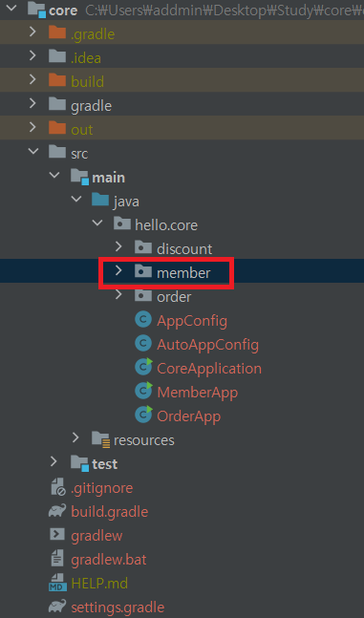Screen dimensions: 364x618
Task: Click the HELP.md markdown icon
Action: click(57, 582)
